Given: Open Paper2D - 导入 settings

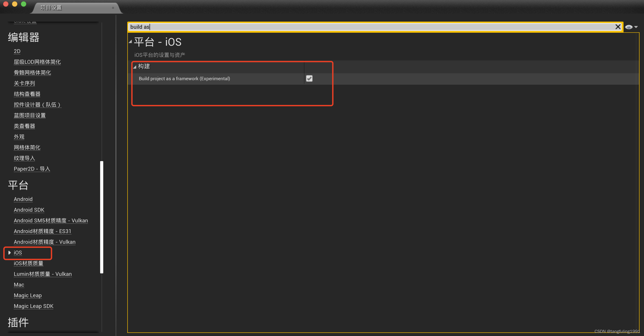Looking at the screenshot, I should [32, 169].
